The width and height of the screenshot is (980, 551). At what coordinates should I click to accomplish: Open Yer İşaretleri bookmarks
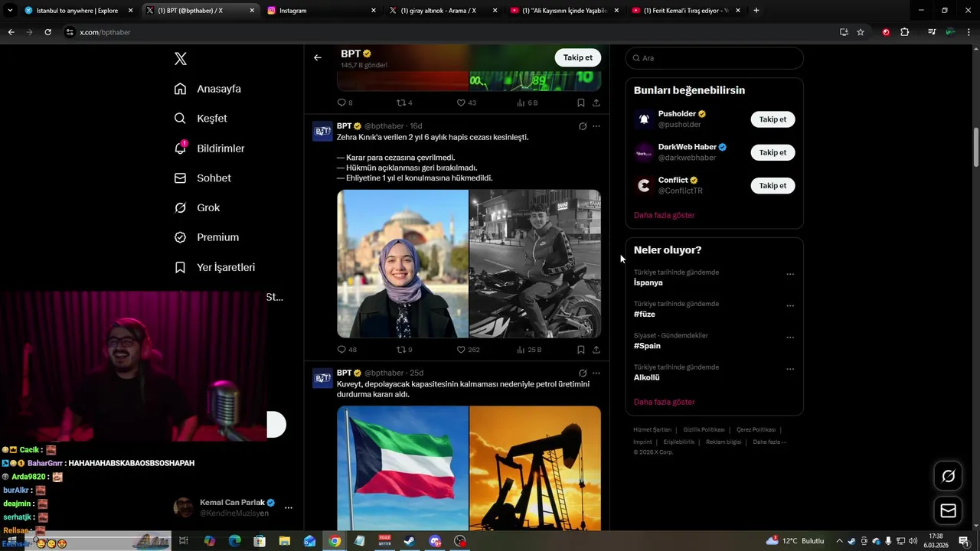[x=214, y=267]
